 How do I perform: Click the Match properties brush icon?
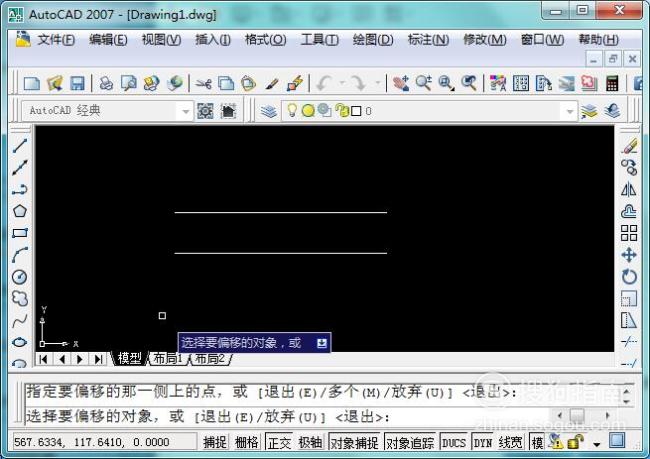coord(272,84)
